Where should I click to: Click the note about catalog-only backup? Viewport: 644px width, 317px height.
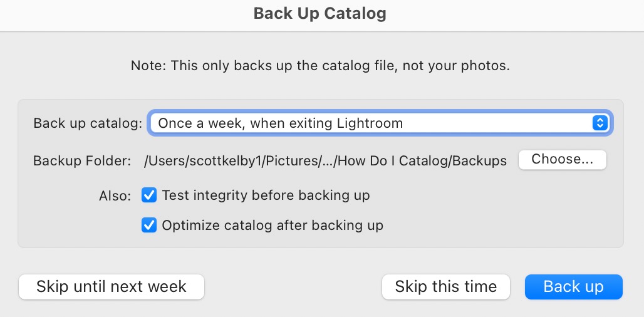tap(320, 66)
